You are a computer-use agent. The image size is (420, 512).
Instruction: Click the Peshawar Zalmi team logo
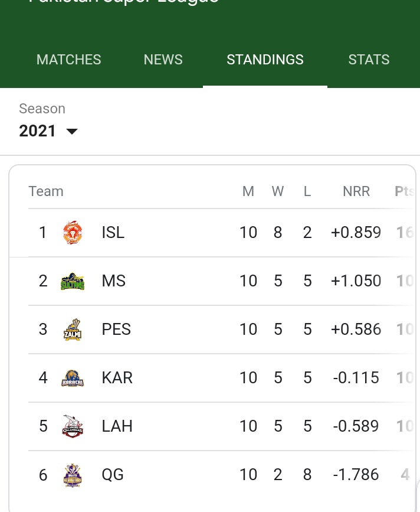pos(73,330)
